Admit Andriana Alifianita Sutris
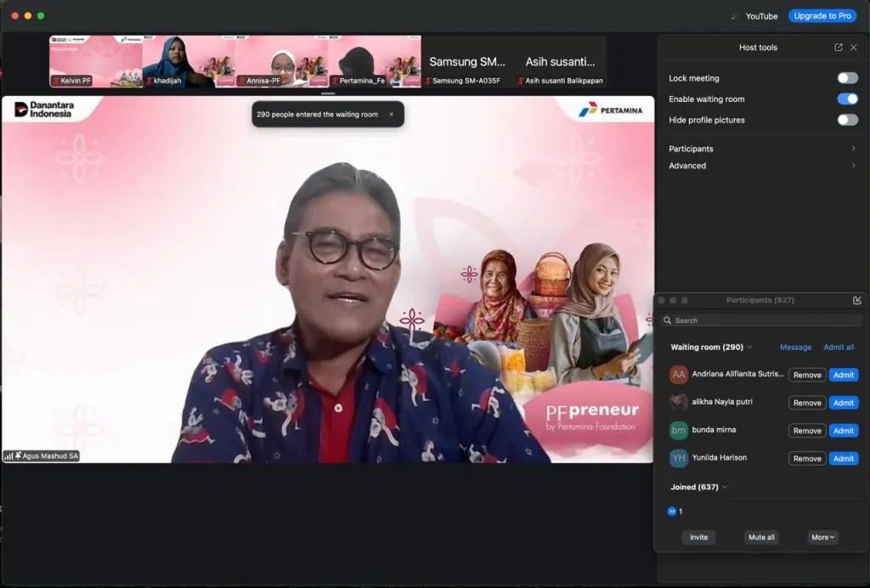 click(844, 375)
